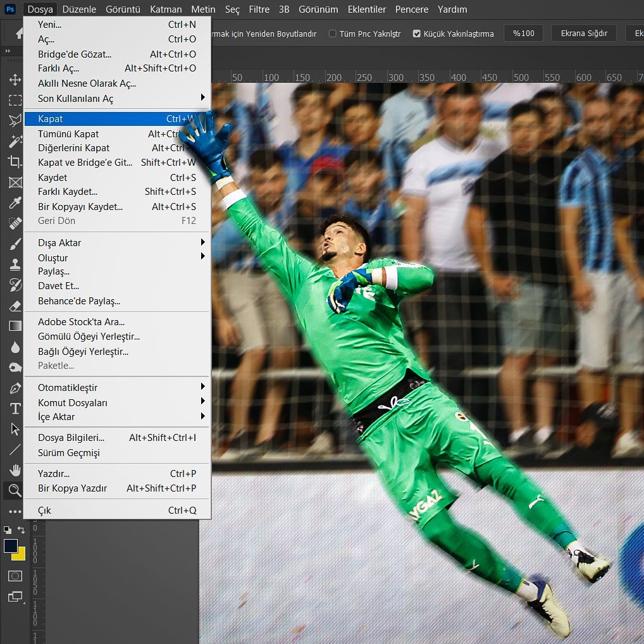The width and height of the screenshot is (644, 644).
Task: Enable the Tüm Pnc Yaknlştr checkbox
Action: 332,34
